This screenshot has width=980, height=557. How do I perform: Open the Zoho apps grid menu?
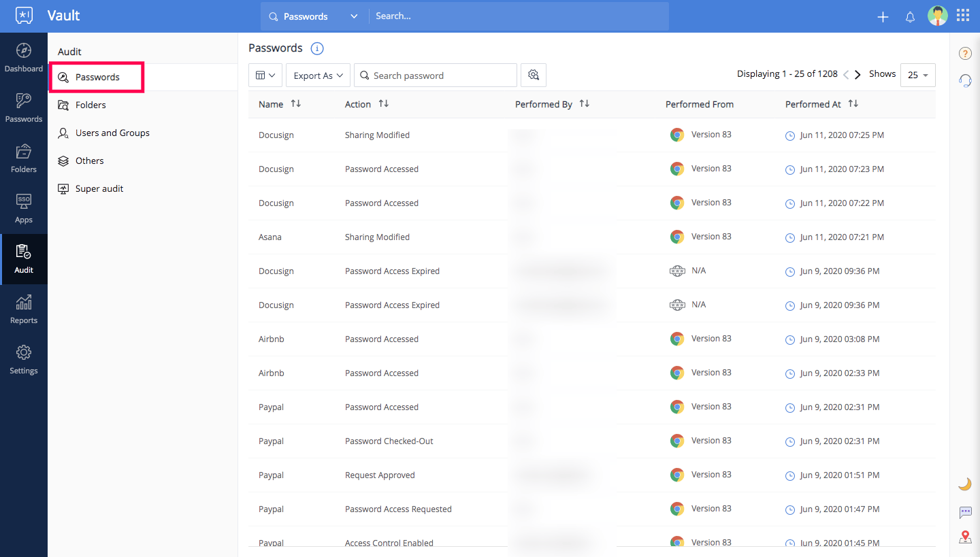pyautogui.click(x=963, y=15)
